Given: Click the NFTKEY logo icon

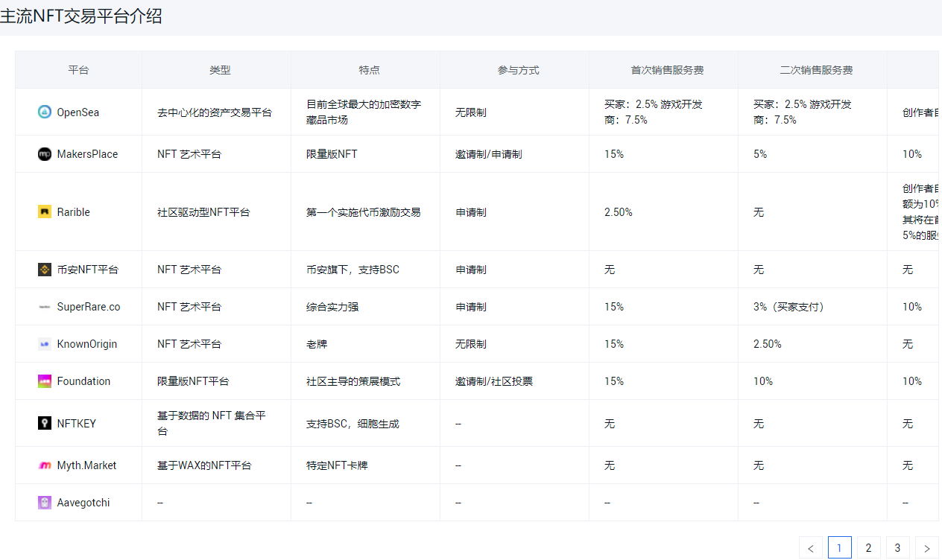Looking at the screenshot, I should pos(45,423).
